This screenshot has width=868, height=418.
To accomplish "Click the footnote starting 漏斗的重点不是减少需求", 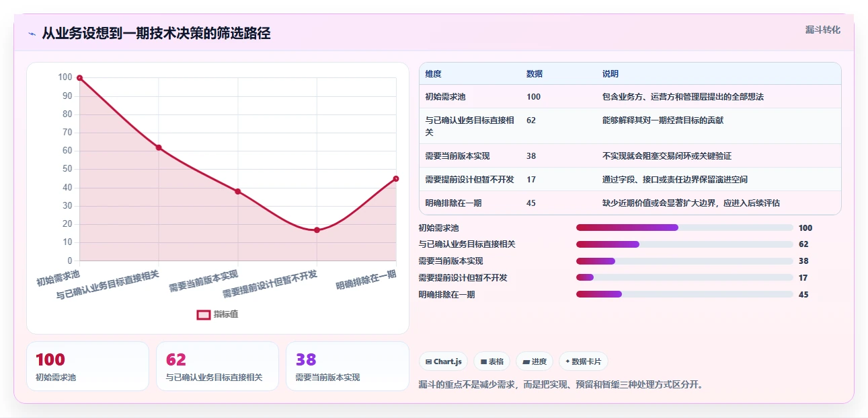I will (x=561, y=385).
